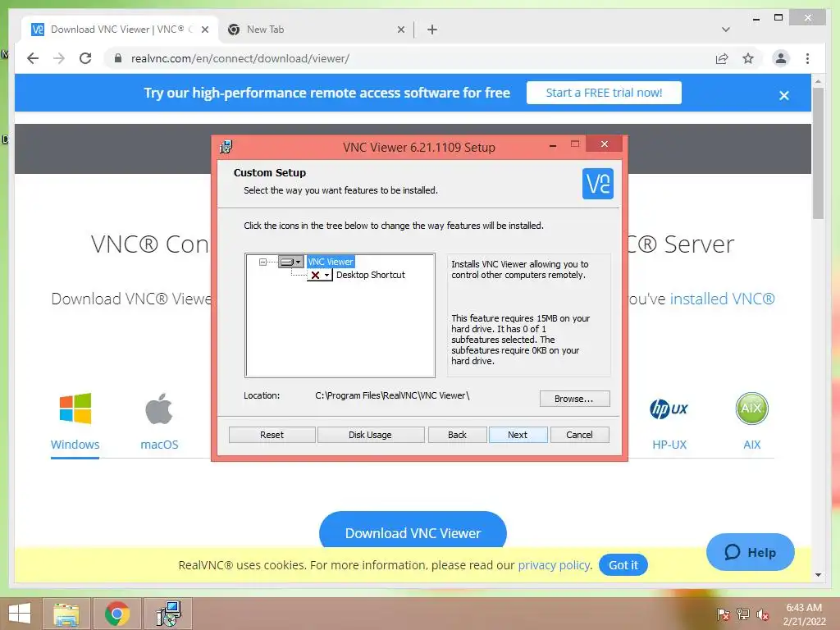Open the Windows Start menu
Screen dimensions: 840x630
pyautogui.click(x=20, y=614)
